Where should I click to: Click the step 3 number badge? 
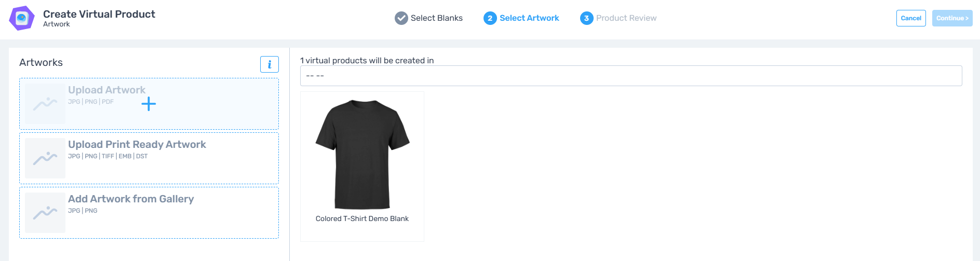(x=586, y=18)
